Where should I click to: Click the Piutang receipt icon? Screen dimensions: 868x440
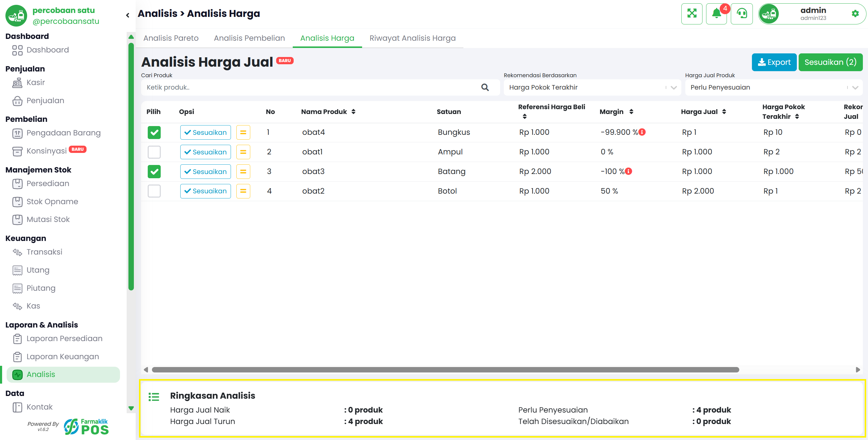click(x=17, y=288)
